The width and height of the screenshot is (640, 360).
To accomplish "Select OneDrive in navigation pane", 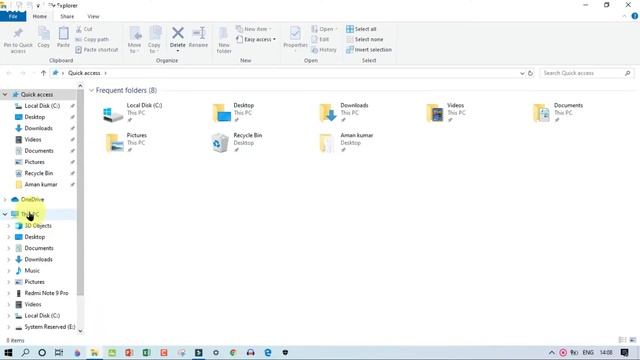I will point(32,200).
